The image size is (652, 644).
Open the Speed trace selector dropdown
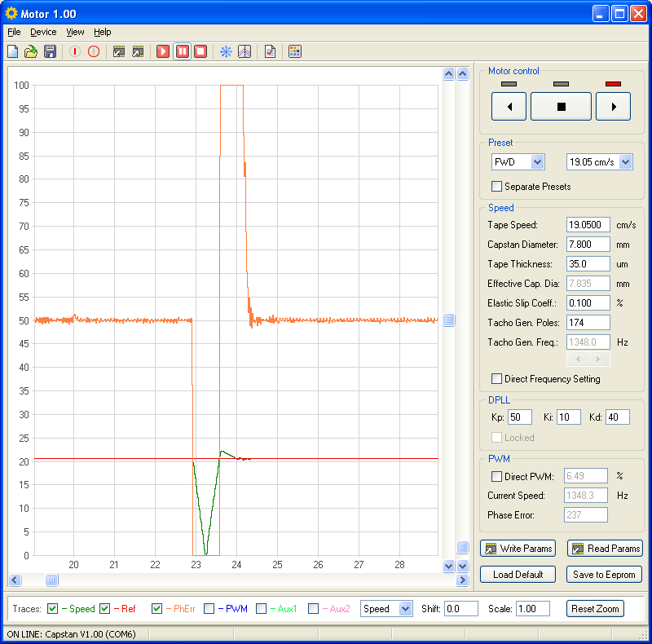[405, 609]
